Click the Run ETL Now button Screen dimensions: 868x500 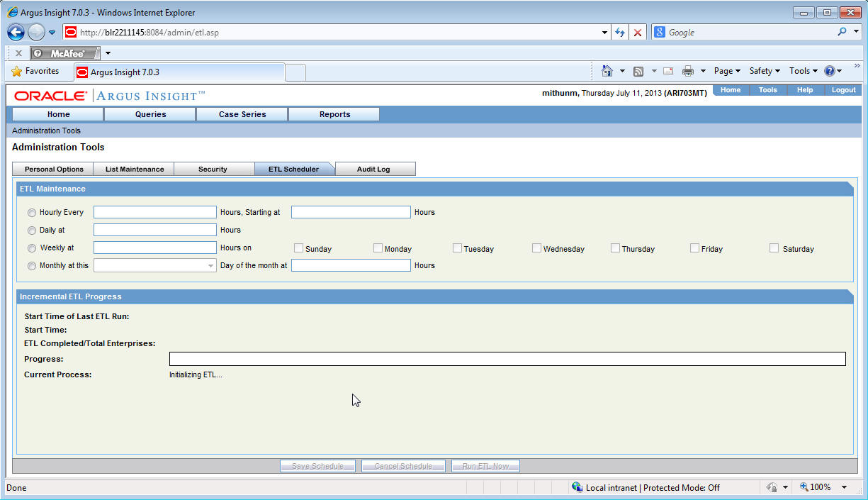pos(485,466)
